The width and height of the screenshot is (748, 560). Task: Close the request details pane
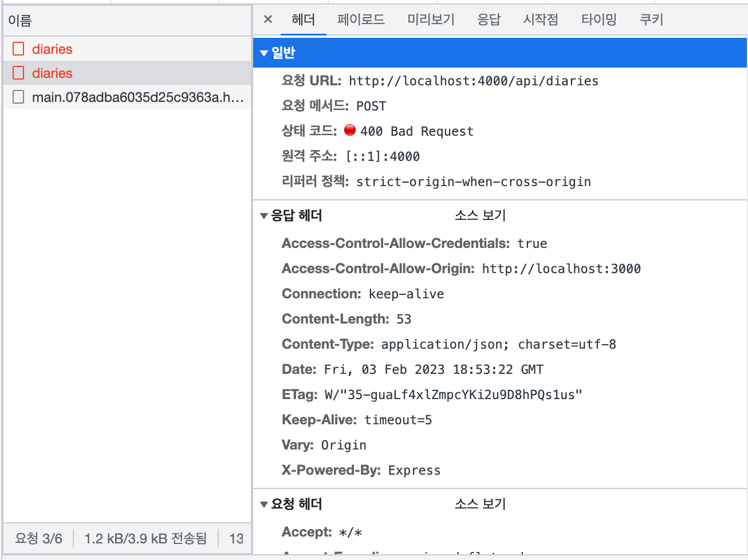pos(267,19)
